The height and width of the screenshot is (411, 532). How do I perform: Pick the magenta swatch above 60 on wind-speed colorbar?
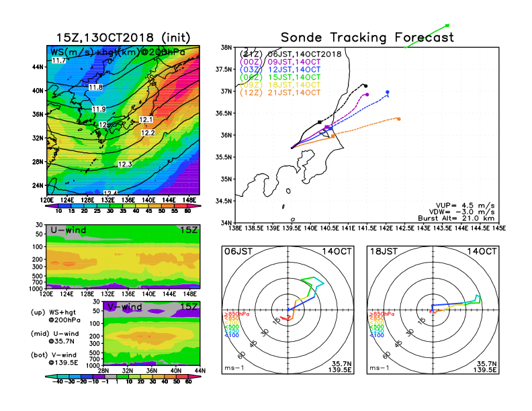tap(194, 206)
